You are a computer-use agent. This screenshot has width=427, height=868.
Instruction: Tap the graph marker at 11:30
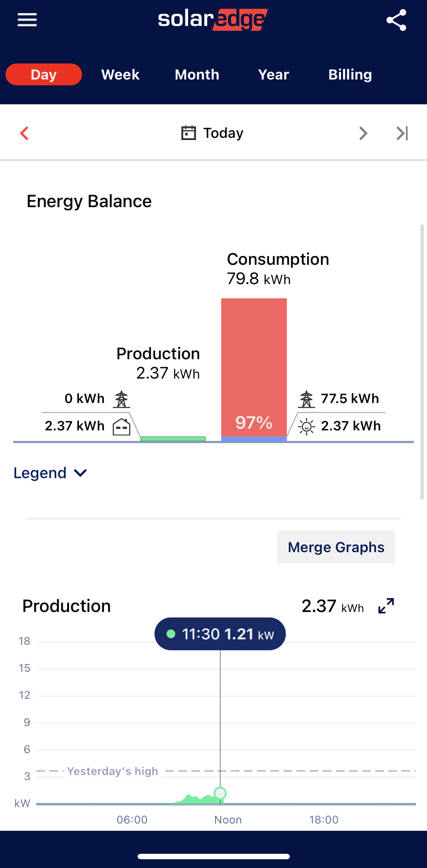click(x=220, y=793)
